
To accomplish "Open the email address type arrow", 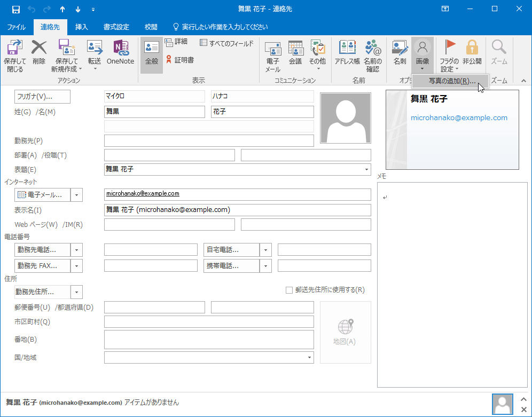I will tap(76, 195).
